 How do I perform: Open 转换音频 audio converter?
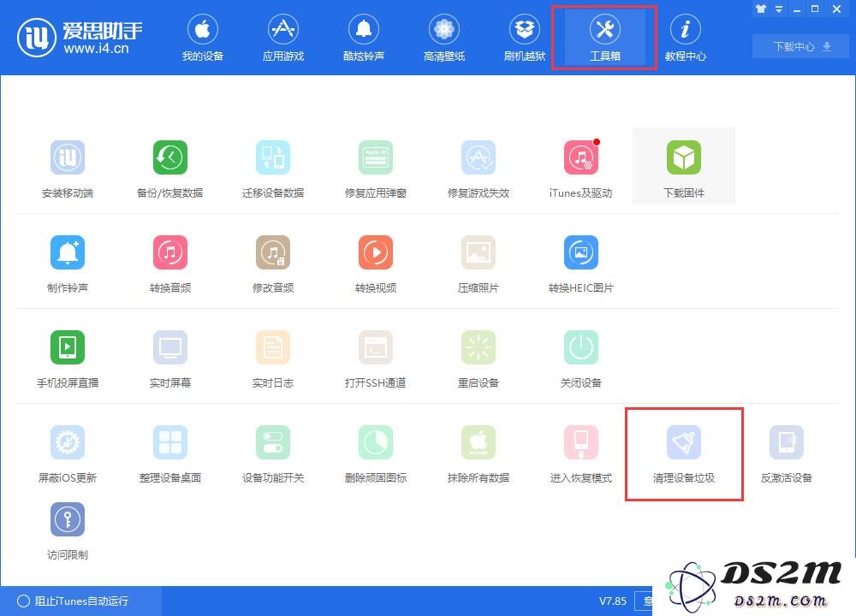click(169, 264)
